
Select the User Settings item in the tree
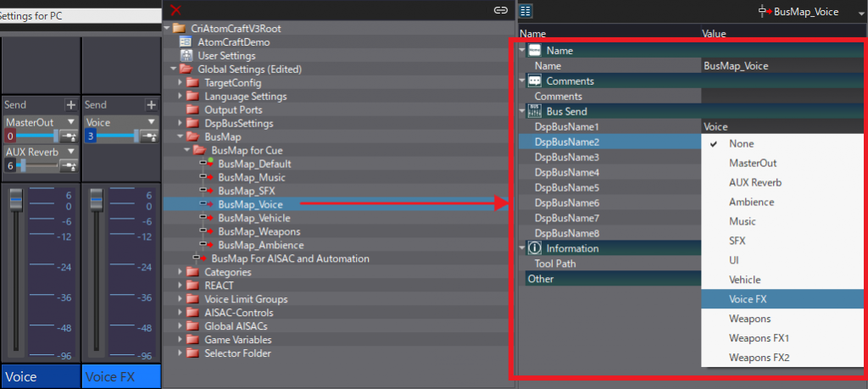click(x=225, y=55)
